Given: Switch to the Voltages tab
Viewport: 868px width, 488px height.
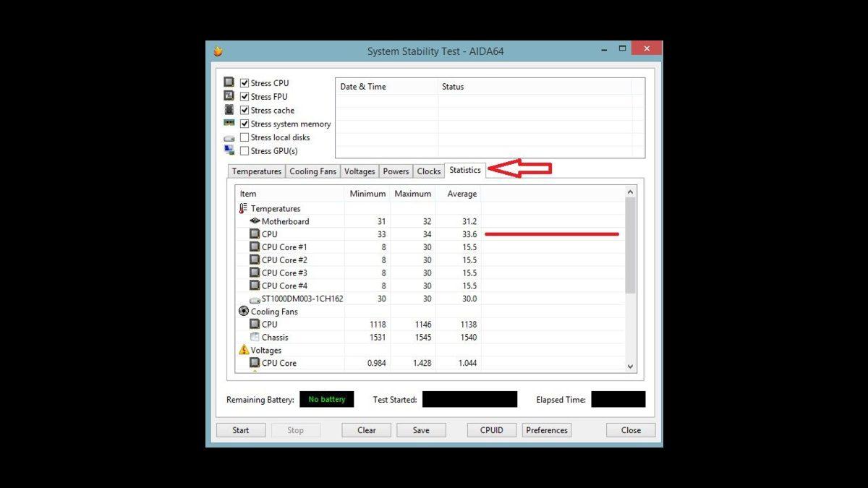Looking at the screenshot, I should point(359,171).
